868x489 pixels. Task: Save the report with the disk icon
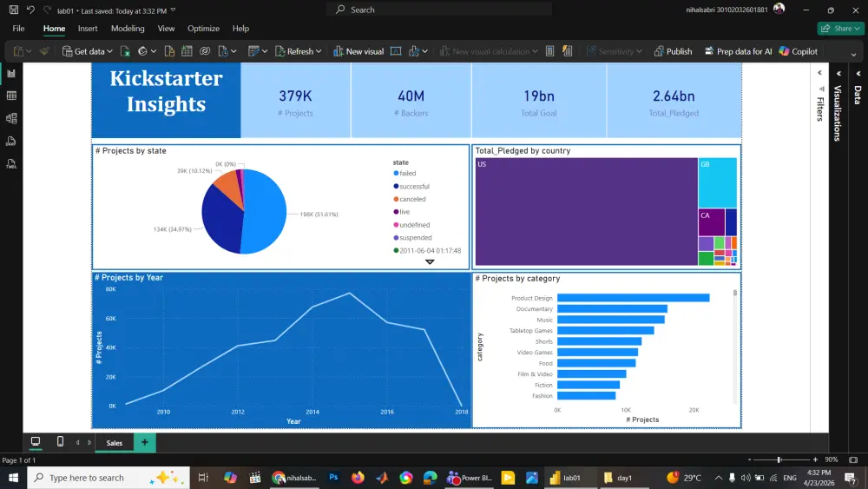[x=14, y=10]
